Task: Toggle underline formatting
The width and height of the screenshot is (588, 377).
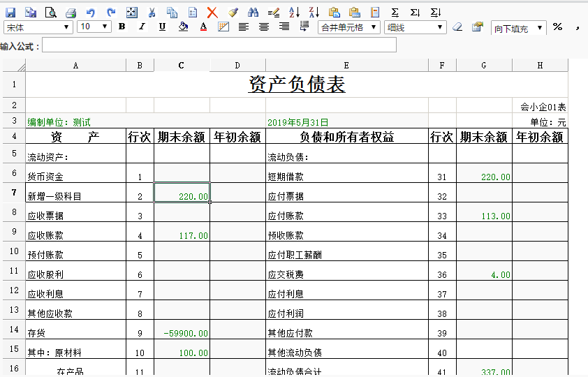Action: tap(163, 27)
